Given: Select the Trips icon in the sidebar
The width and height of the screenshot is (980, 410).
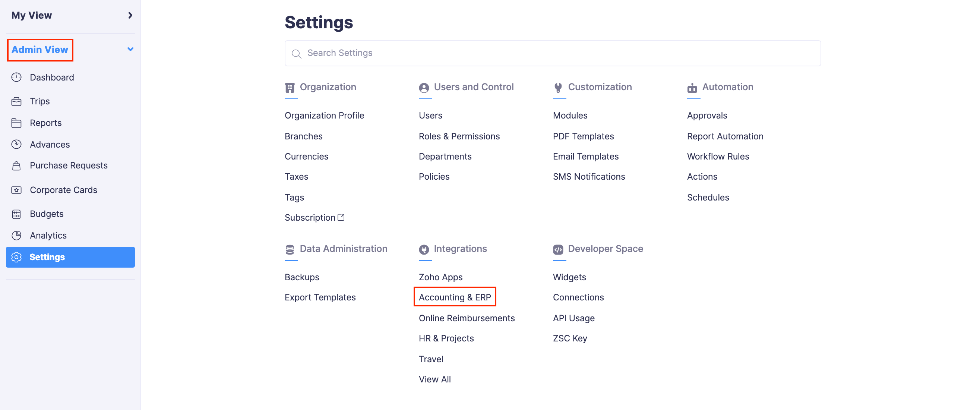Looking at the screenshot, I should click(x=17, y=101).
